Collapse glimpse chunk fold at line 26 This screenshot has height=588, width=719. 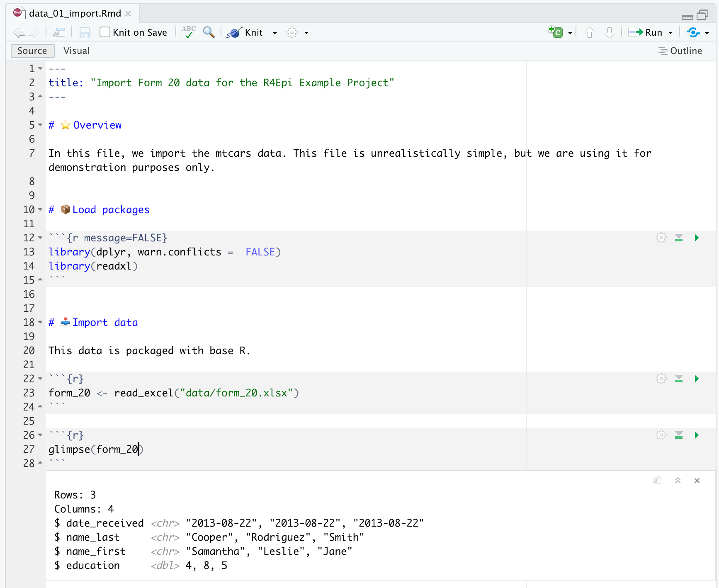tap(40, 435)
